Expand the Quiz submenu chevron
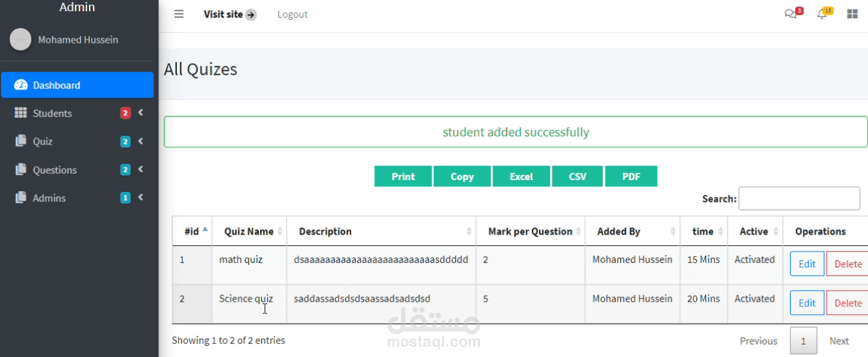The height and width of the screenshot is (357, 868). coord(140,141)
